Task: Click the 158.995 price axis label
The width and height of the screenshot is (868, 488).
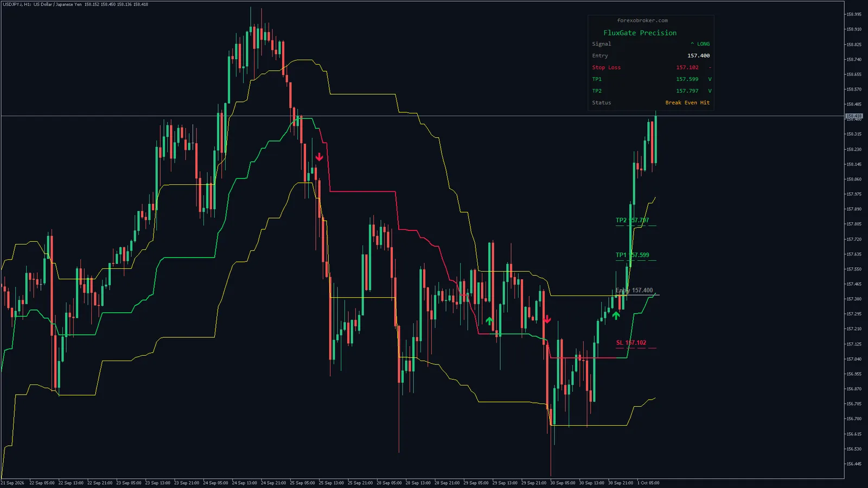Action: point(854,14)
